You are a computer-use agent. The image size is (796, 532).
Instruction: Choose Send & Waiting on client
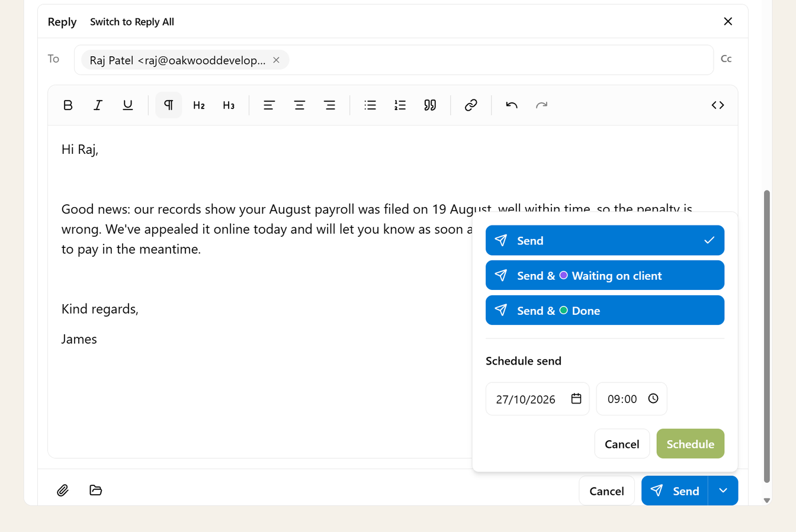(x=605, y=275)
